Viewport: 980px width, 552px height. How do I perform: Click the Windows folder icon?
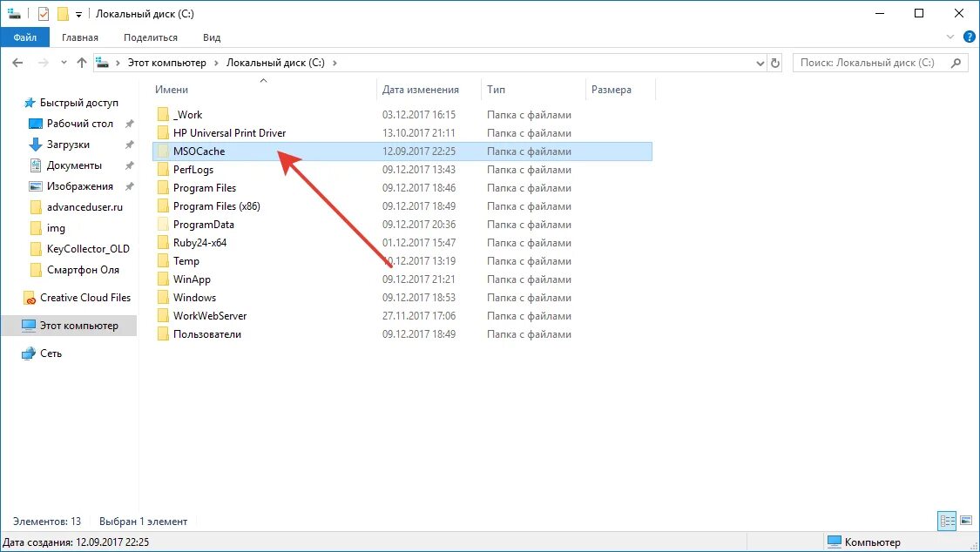coord(163,297)
